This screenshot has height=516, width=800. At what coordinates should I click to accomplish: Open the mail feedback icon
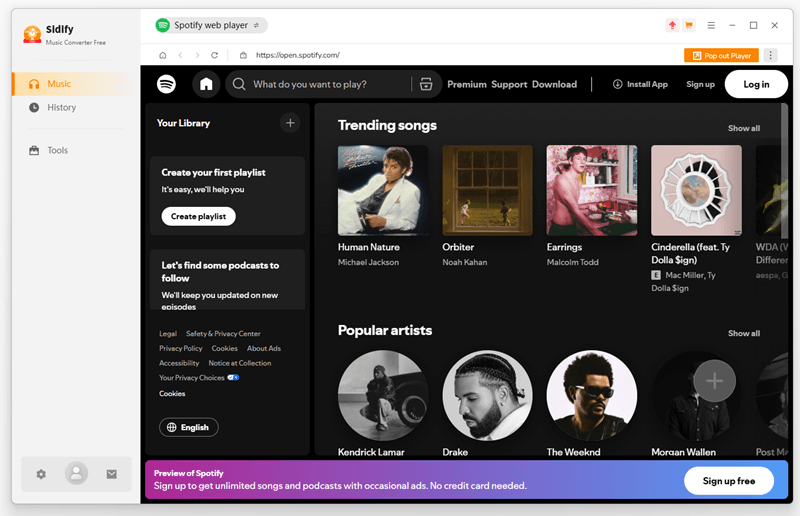coord(112,474)
